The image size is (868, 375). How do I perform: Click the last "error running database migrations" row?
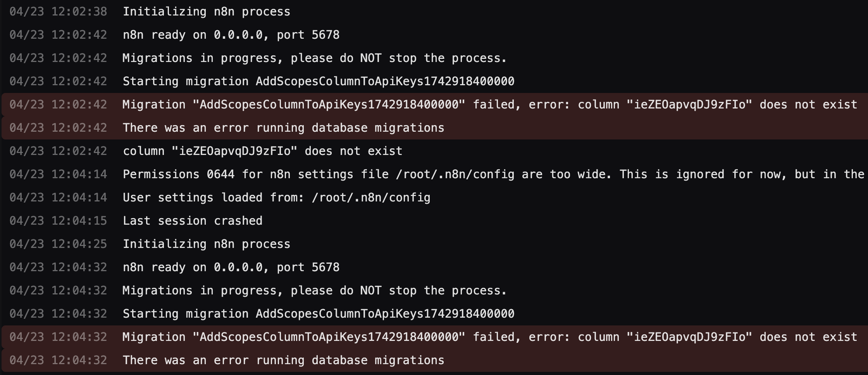[434, 360]
